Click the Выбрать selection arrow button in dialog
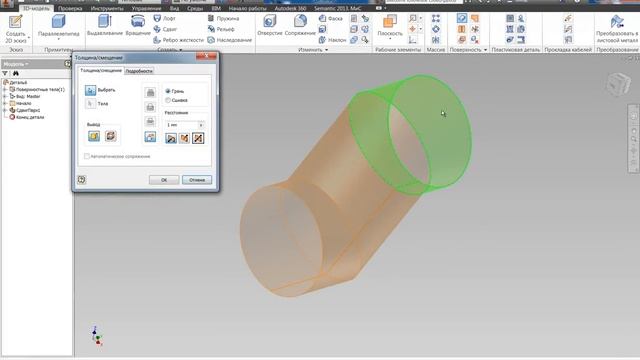Image resolution: width=640 pixels, height=360 pixels. tap(91, 90)
